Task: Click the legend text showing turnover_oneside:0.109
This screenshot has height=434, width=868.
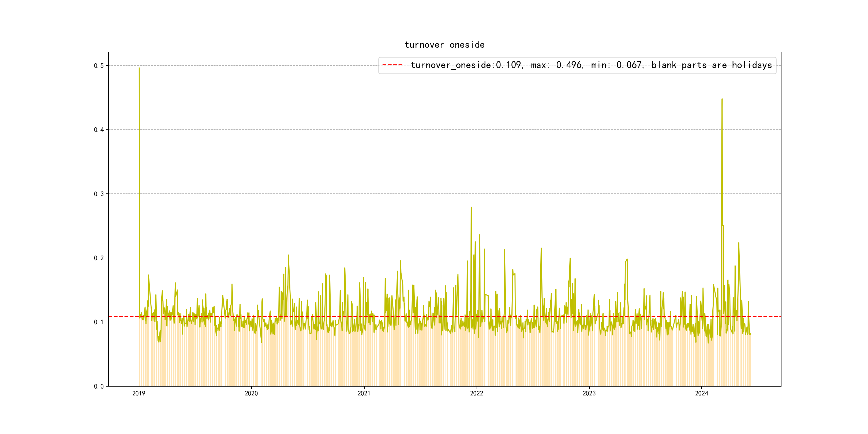Action: pos(466,65)
